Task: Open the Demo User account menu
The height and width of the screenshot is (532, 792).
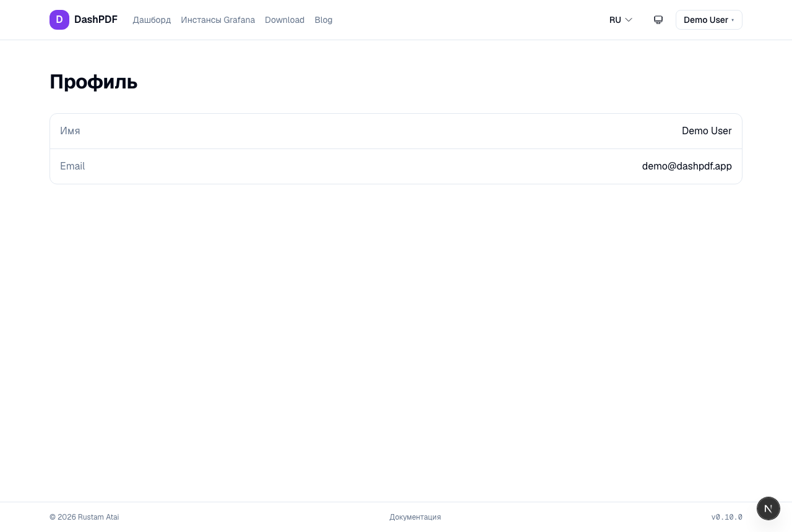Action: point(709,20)
